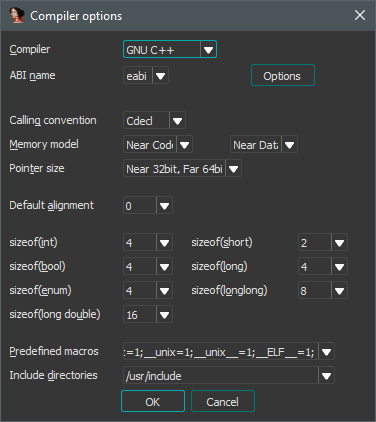Open the Pointer size dropdown arrow
The height and width of the screenshot is (422, 376).
coord(233,168)
